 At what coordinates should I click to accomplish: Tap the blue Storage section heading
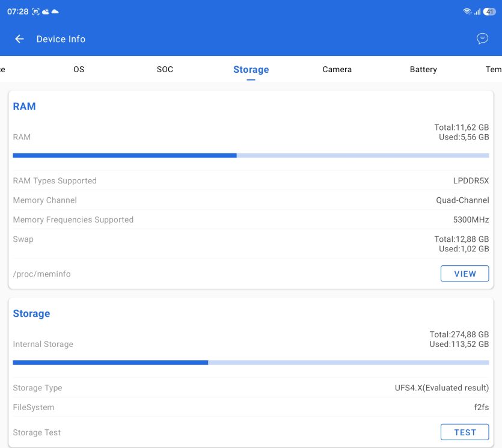coord(31,313)
